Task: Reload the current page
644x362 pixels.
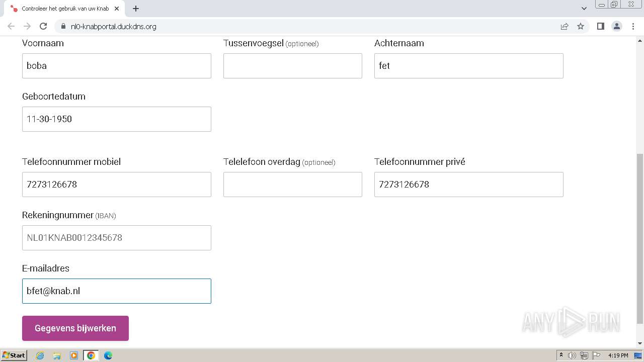Action: [x=43, y=26]
